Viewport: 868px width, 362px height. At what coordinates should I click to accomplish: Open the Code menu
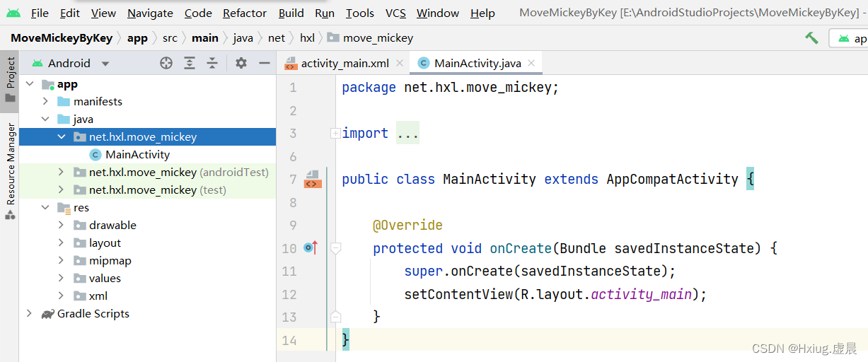[198, 13]
